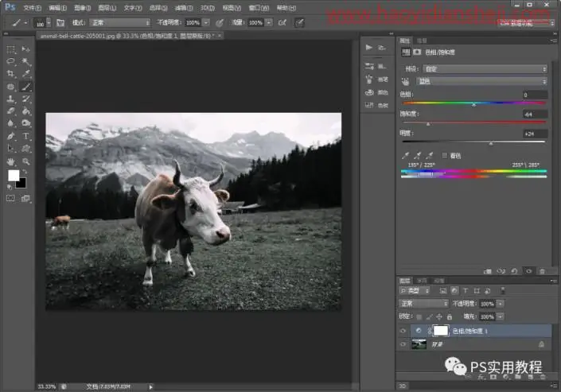The width and height of the screenshot is (561, 392).
Task: Hide the 色相/饱和度 1 layer
Action: coord(403,331)
